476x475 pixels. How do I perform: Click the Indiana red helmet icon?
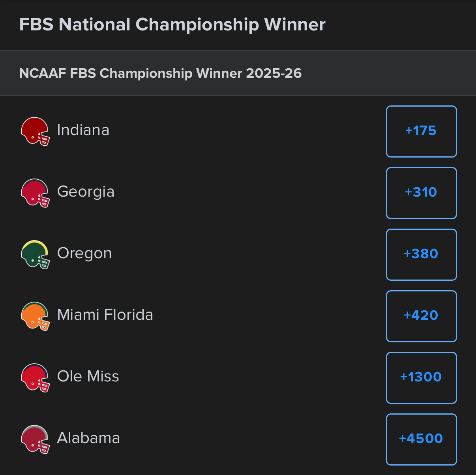click(x=35, y=131)
